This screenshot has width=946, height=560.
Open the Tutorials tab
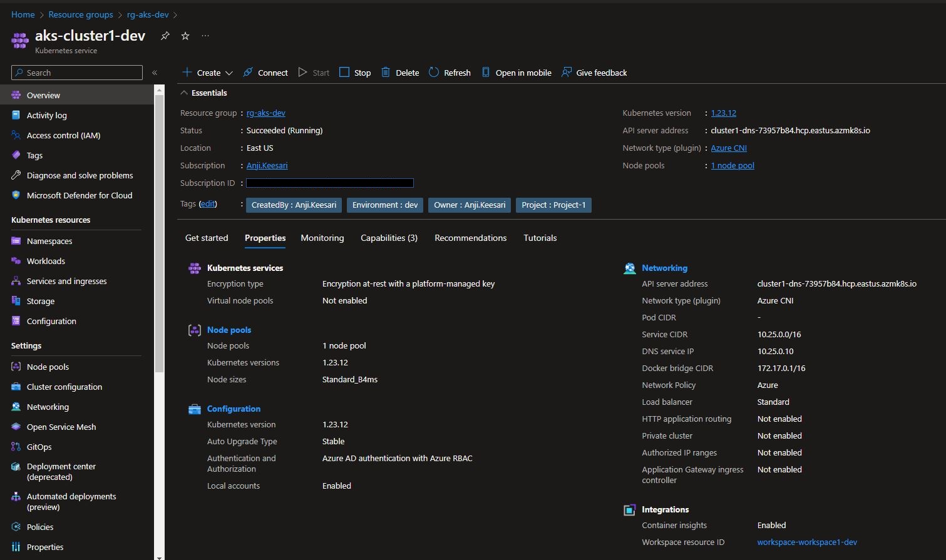click(540, 238)
